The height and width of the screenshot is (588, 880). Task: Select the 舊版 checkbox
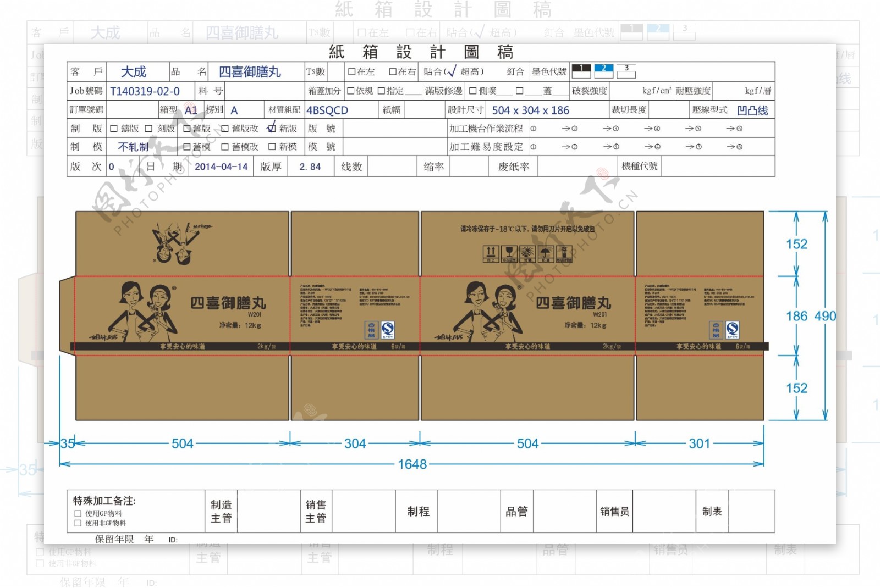click(186, 129)
